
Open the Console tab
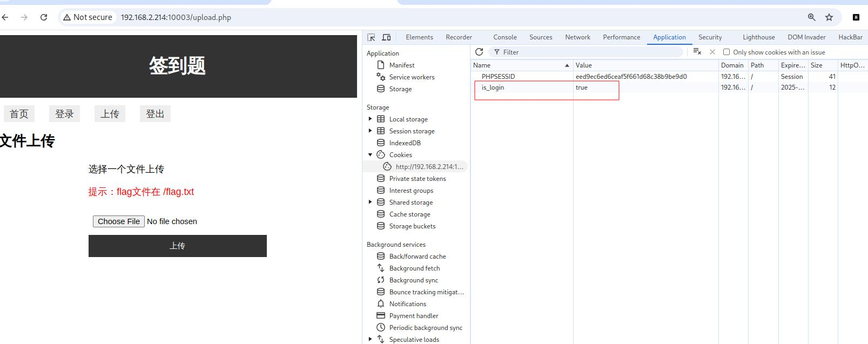[x=505, y=37]
